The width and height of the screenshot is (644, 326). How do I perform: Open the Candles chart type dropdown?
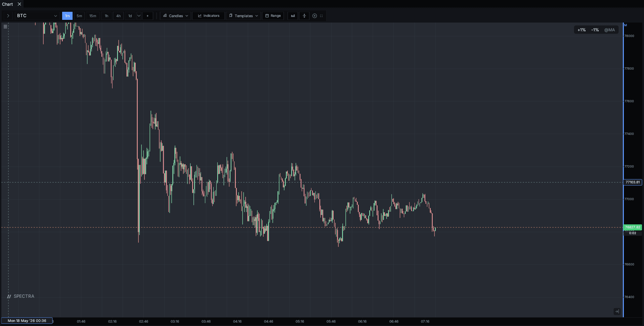click(x=175, y=16)
